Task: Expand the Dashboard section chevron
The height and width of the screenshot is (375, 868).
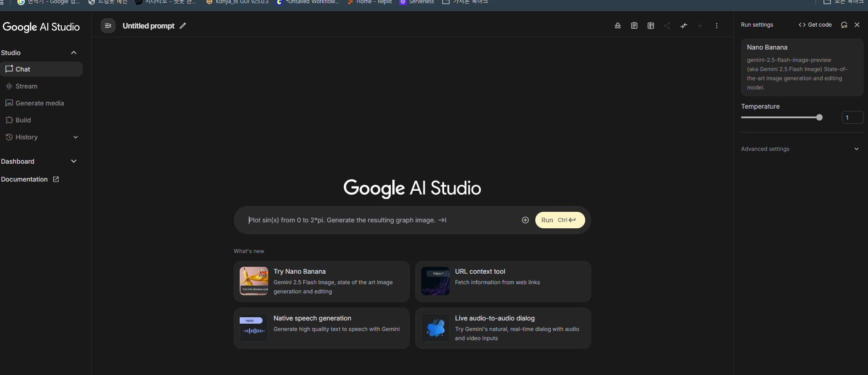Action: point(74,161)
